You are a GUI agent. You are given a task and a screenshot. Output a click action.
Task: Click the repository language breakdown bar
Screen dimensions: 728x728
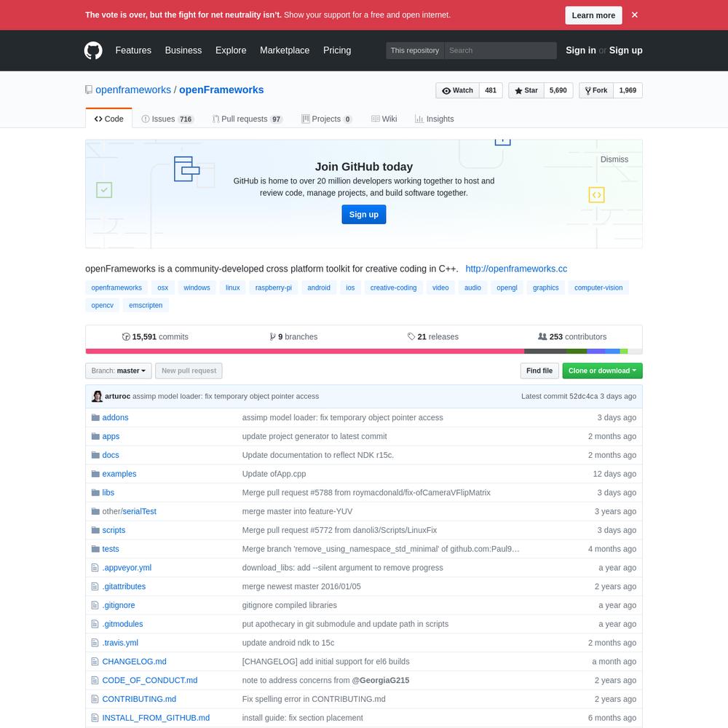364,352
